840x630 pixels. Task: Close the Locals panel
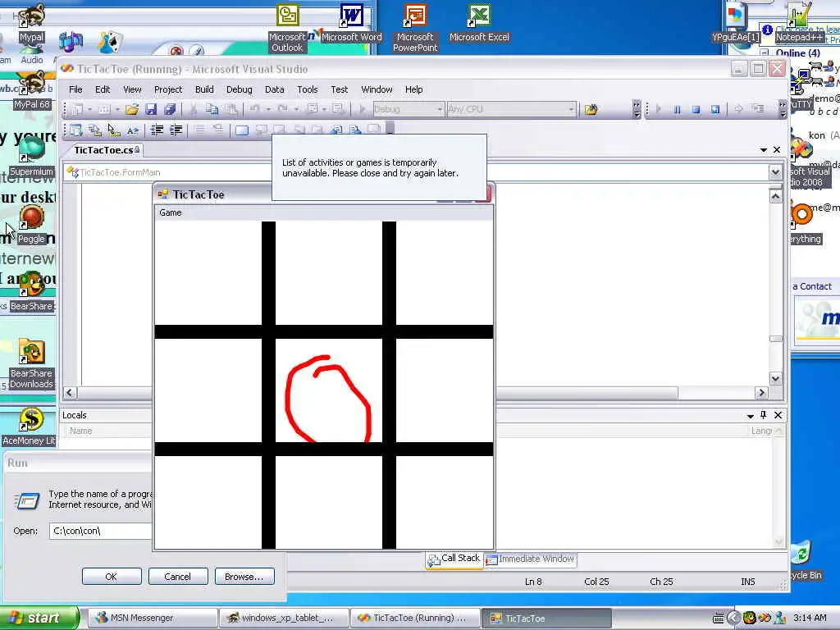778,415
